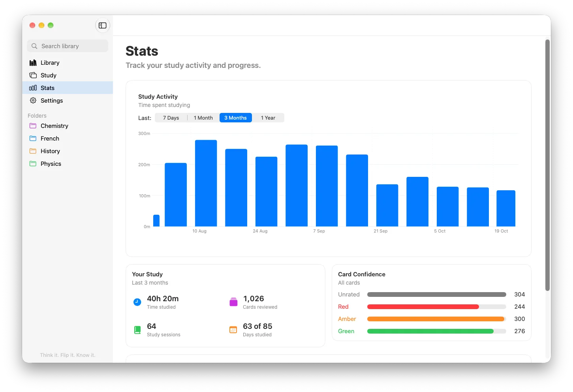Click the orange History folder icon

pos(33,151)
